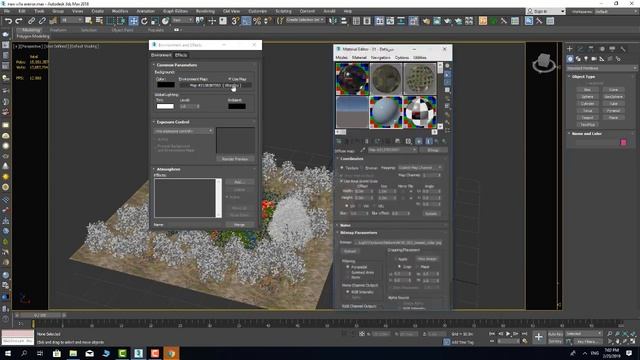Select Summed Area filtering radio button
The image size is (640, 360).
(x=348, y=272)
